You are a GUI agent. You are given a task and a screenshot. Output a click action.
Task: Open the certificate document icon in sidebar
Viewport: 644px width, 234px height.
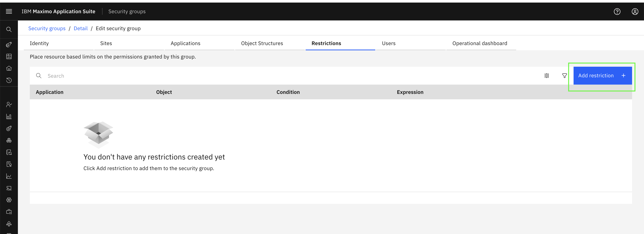pyautogui.click(x=9, y=164)
